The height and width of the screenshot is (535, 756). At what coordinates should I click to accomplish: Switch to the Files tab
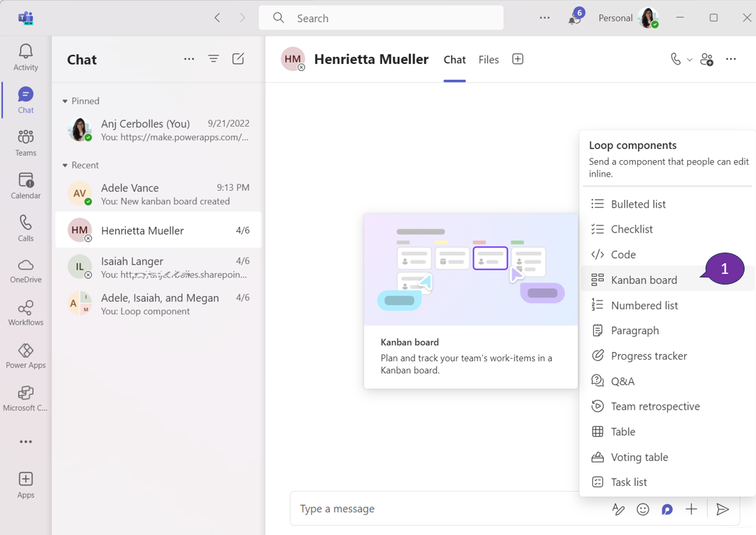(489, 59)
